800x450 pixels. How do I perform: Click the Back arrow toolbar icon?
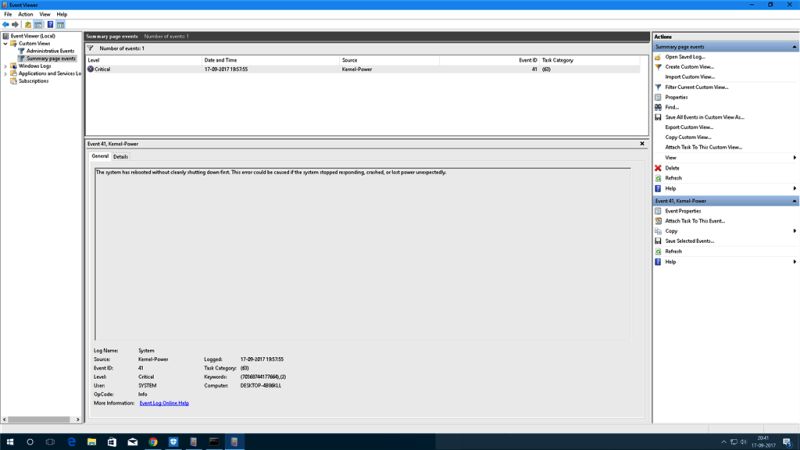6,24
